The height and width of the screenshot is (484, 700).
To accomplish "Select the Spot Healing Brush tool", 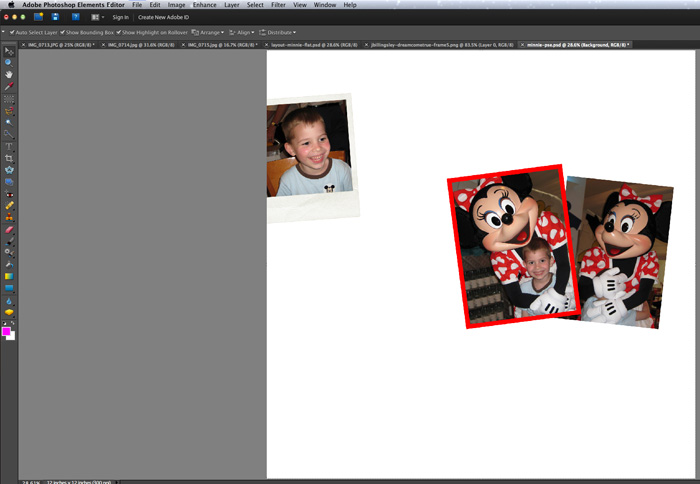I will point(8,205).
